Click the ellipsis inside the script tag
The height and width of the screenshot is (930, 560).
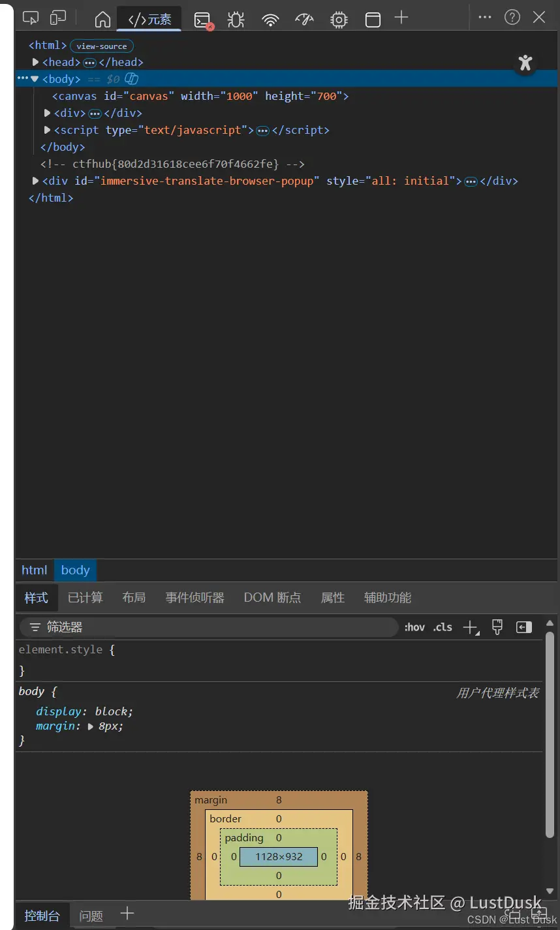pos(263,131)
